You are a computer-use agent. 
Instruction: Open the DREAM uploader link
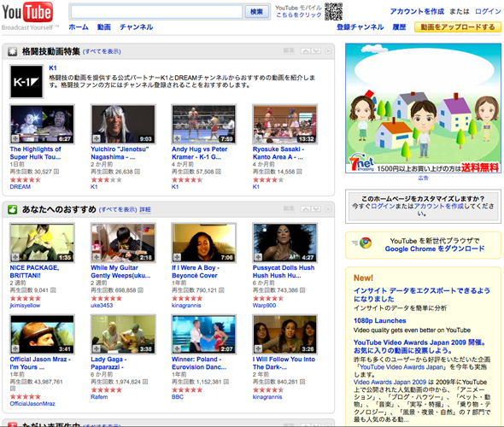pos(21,187)
